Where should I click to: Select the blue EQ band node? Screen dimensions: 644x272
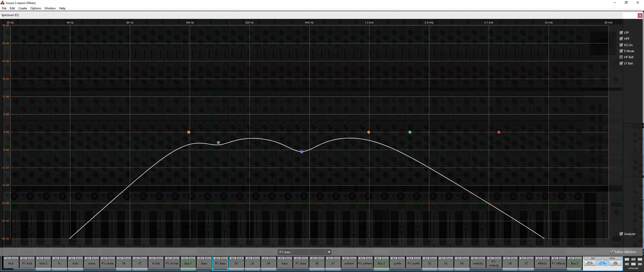[x=302, y=152]
